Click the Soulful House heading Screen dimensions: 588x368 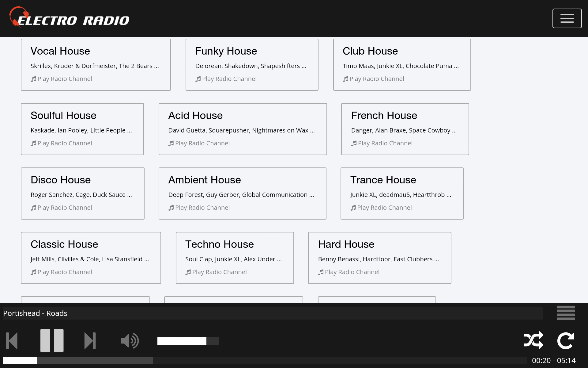63,115
